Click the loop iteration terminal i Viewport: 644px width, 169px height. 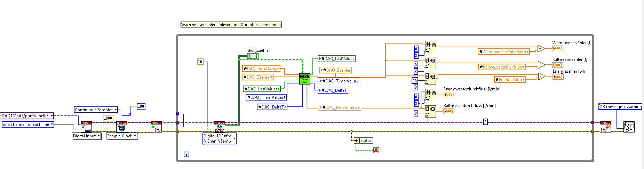(186, 154)
